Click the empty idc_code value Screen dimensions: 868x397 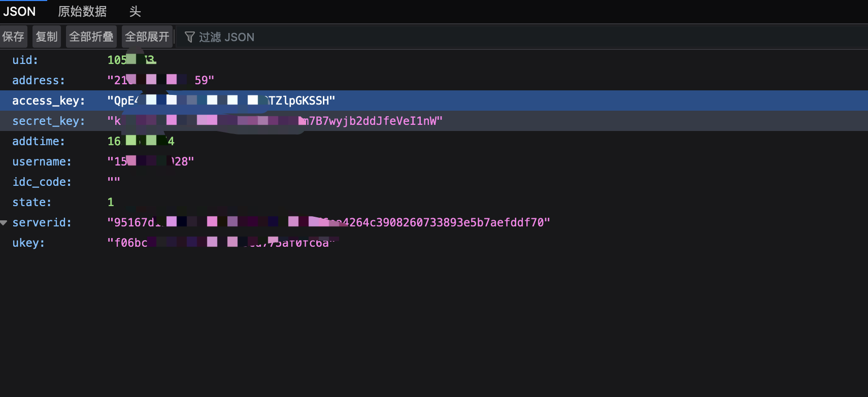(x=114, y=180)
